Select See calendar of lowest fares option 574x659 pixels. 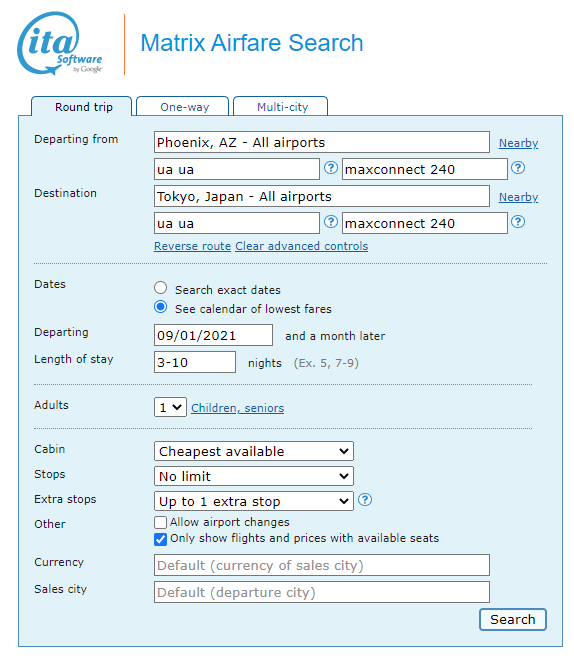(161, 307)
